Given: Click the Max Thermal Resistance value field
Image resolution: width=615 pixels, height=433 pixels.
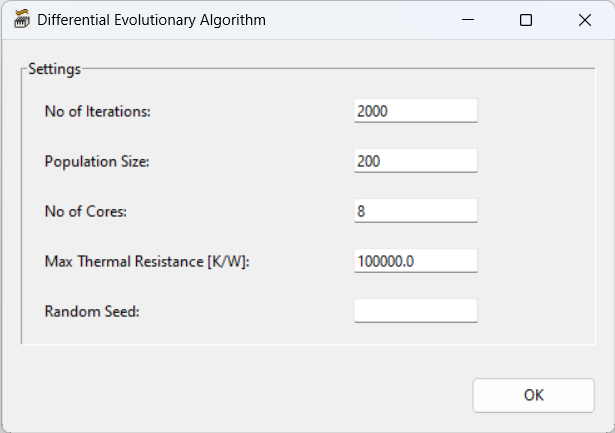Looking at the screenshot, I should point(416,261).
